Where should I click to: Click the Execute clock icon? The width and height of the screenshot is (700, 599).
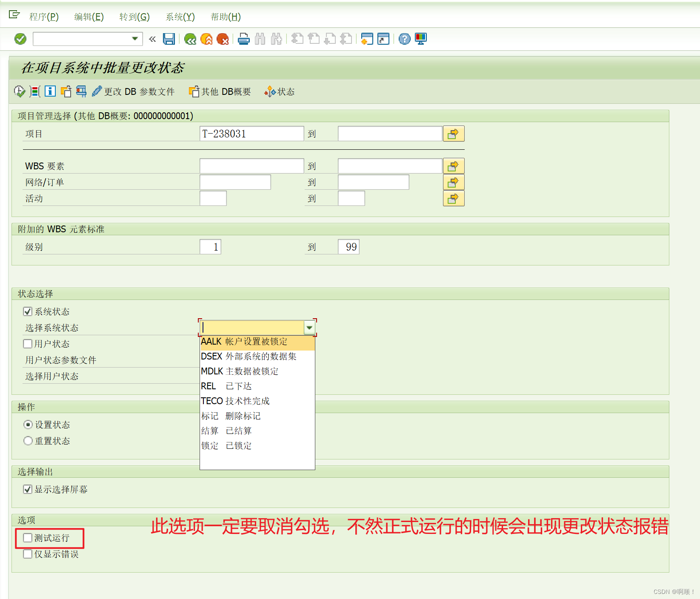(x=19, y=91)
